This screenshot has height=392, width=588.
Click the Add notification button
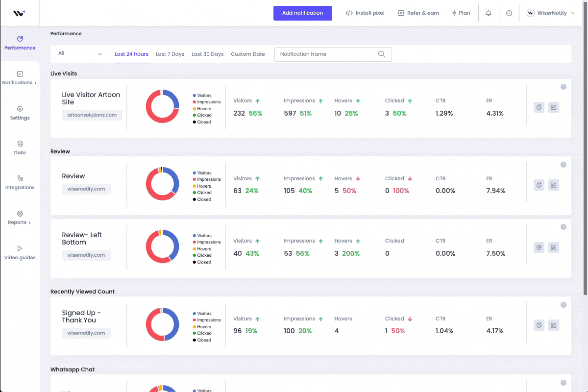[x=303, y=13]
